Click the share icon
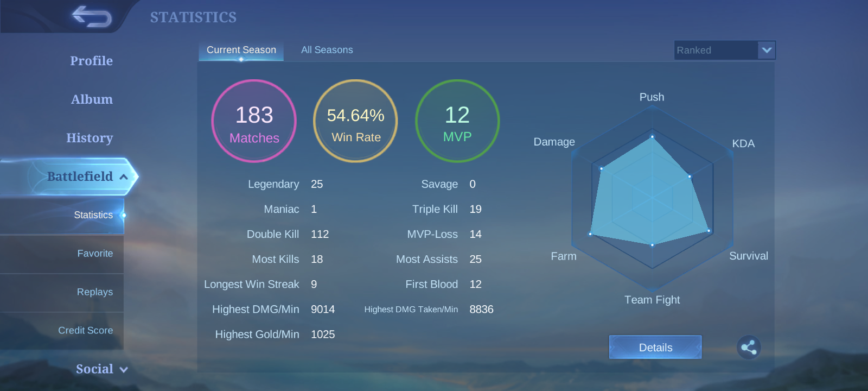868x391 pixels. (x=749, y=348)
